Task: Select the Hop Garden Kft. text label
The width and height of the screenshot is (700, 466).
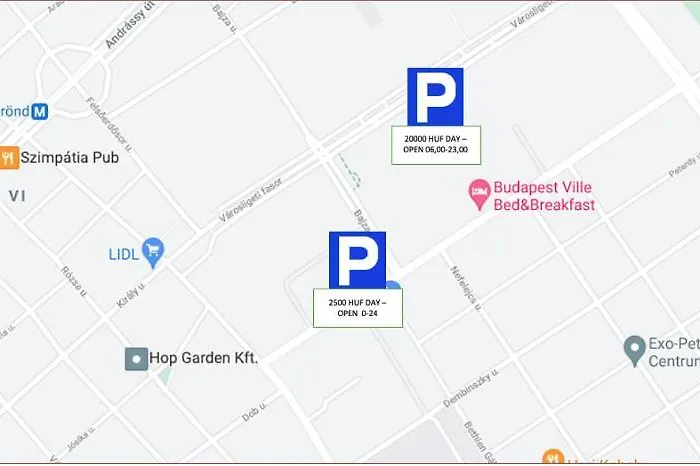Action: (x=203, y=358)
